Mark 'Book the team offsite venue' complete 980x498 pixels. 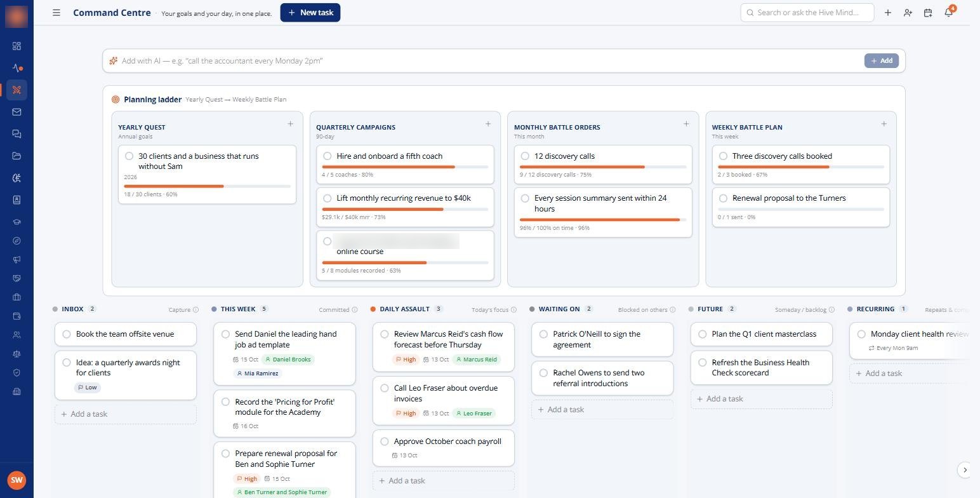click(x=67, y=334)
